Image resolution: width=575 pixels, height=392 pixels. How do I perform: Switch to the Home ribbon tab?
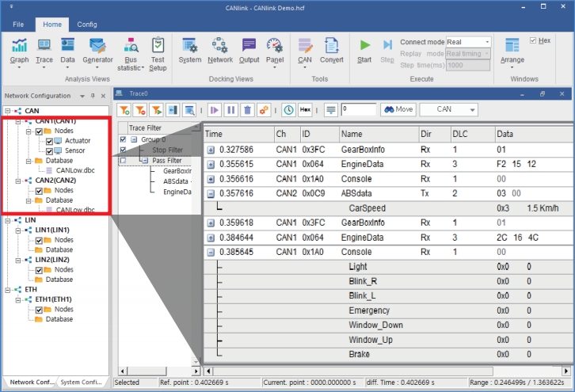[x=52, y=25]
